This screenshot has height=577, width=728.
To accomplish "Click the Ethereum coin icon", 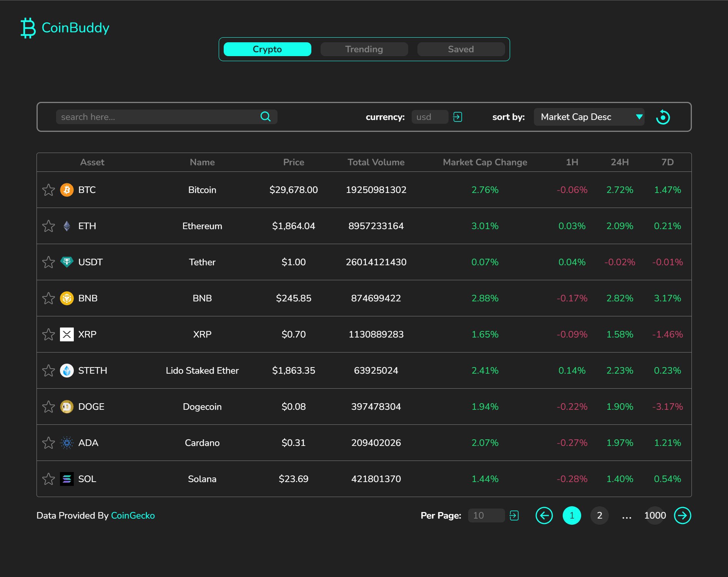I will (67, 226).
